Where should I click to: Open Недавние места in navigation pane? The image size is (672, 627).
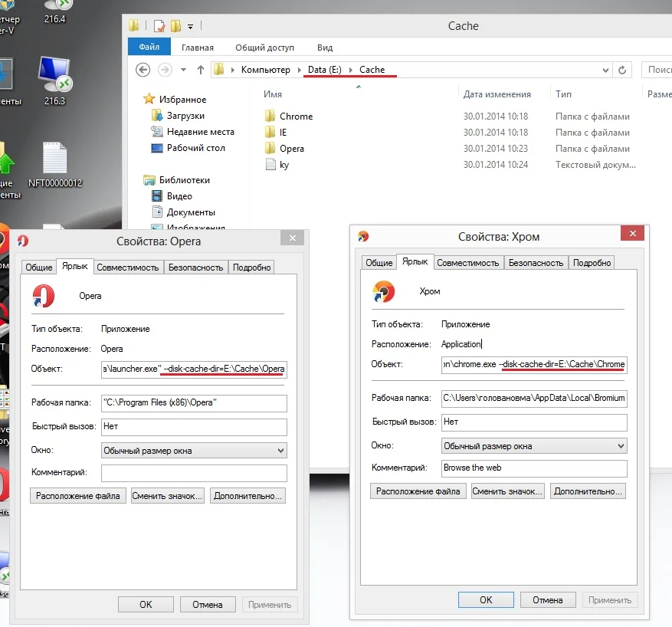click(x=201, y=132)
